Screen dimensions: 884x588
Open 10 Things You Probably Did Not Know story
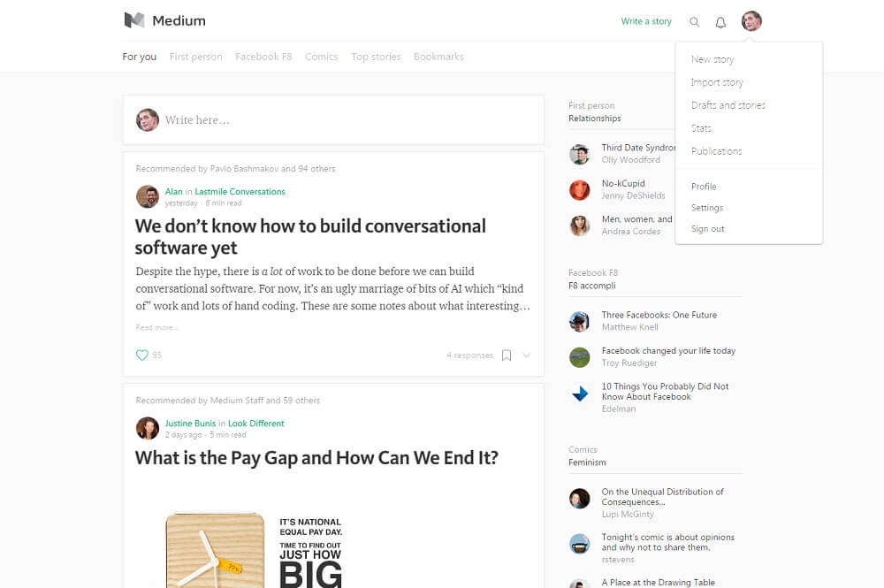tap(666, 392)
